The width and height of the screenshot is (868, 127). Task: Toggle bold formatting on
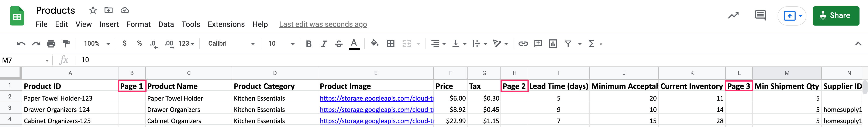308,43
